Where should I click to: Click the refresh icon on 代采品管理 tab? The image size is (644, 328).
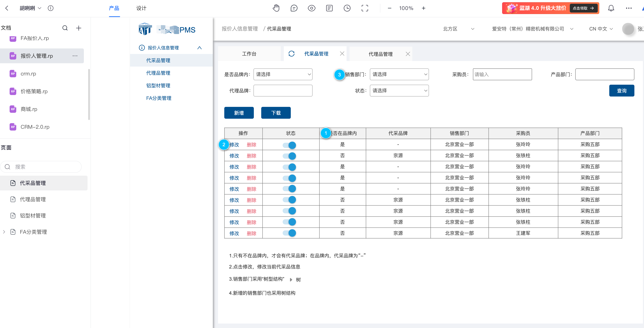tap(292, 54)
